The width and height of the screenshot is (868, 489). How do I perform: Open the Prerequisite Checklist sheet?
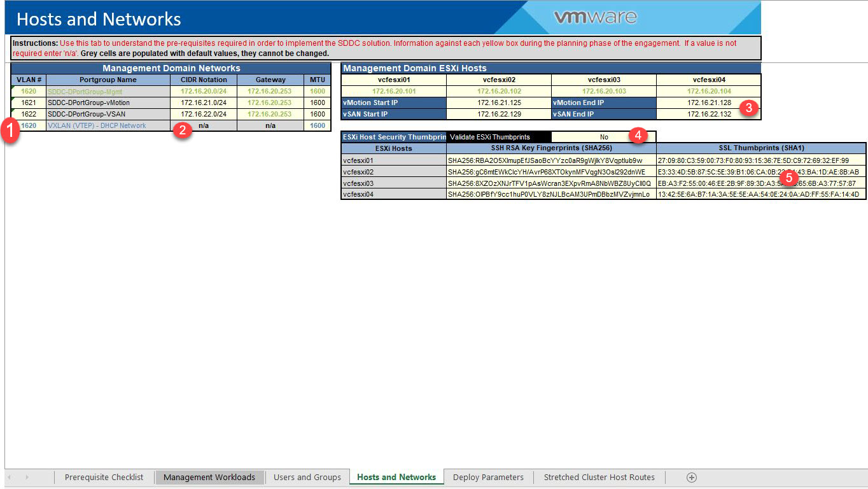point(104,477)
